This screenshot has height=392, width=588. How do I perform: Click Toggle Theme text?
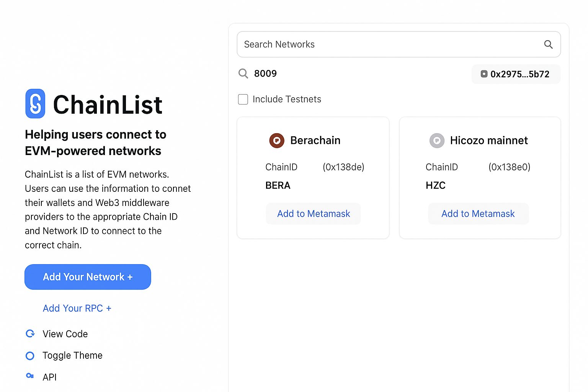click(x=72, y=356)
